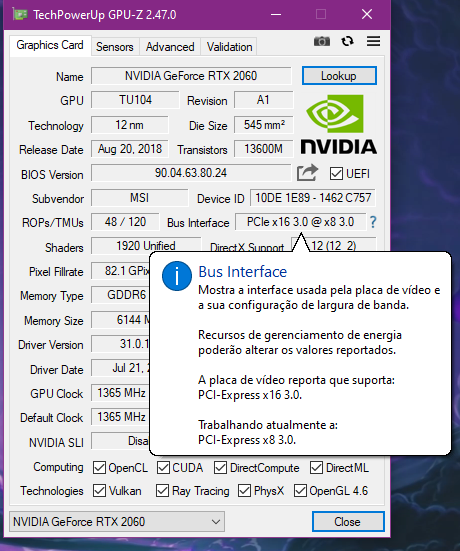Click the Bus Interface question mark icon
Viewport: 460px width, 551px height.
[373, 222]
